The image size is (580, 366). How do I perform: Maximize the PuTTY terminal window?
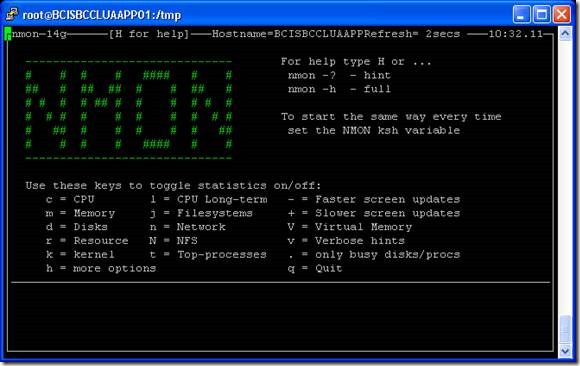click(x=542, y=14)
